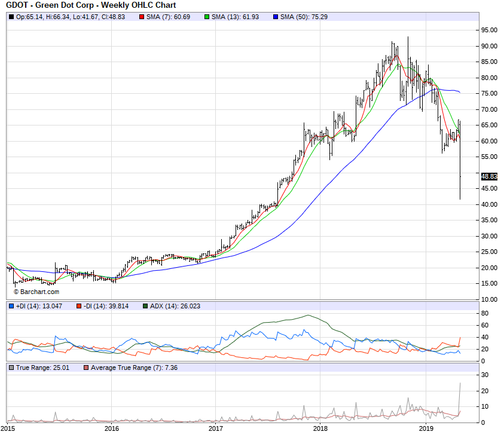
Task: Click the SMA (13): 61.93 label
Action: [235, 17]
